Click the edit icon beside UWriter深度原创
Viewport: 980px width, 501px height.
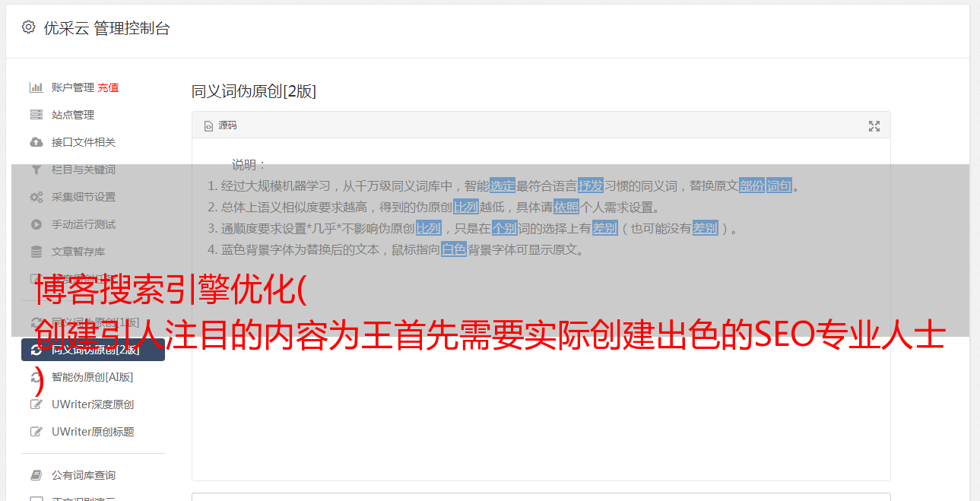coord(36,404)
